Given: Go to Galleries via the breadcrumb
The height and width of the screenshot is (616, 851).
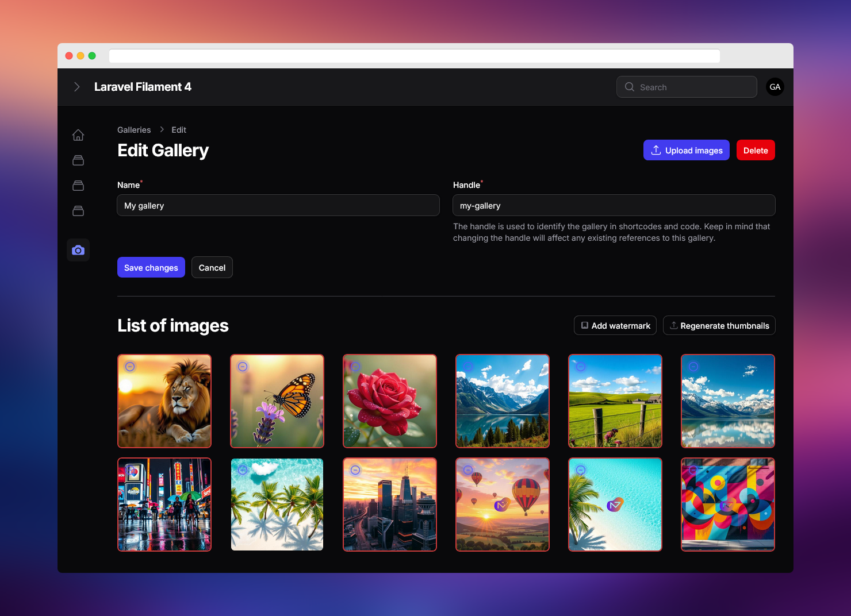Looking at the screenshot, I should (133, 129).
